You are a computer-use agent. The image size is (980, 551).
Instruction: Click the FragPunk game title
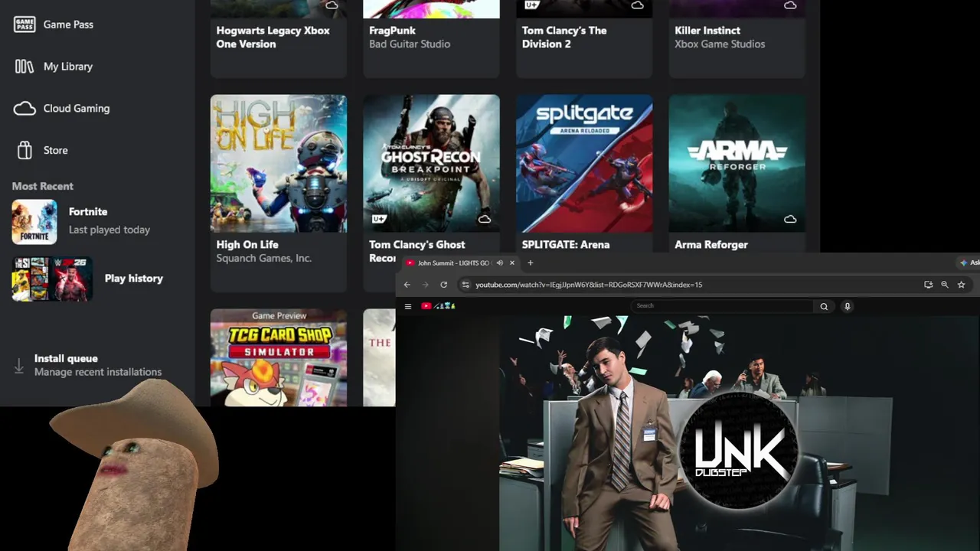[392, 31]
